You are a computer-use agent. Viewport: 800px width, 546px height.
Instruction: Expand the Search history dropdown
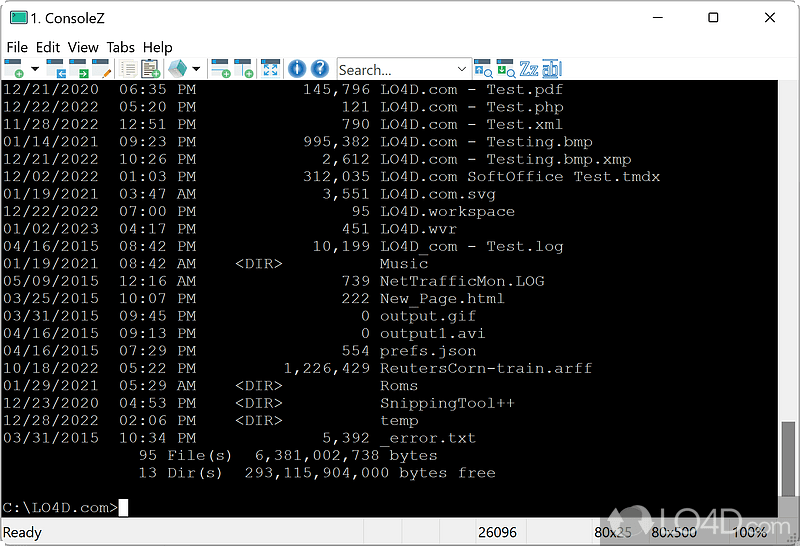pos(462,69)
